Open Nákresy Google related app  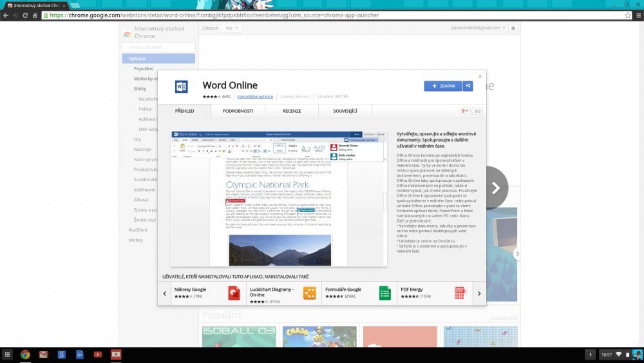[x=208, y=293]
